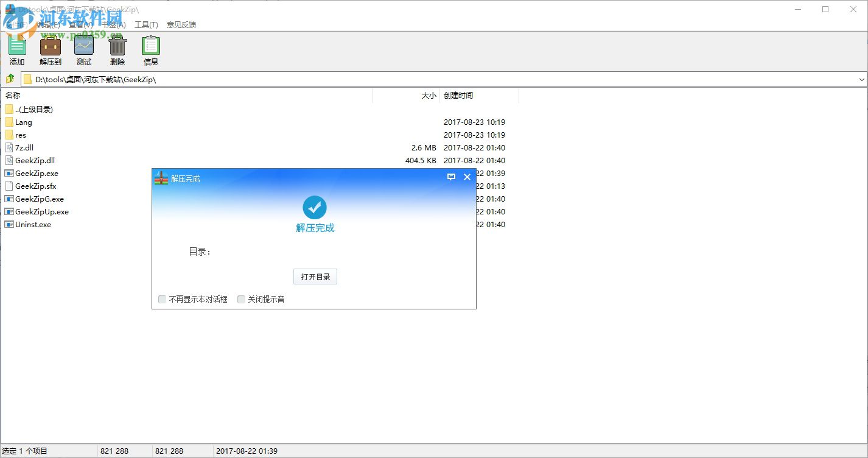
Task: Enable 关闭提示音 to mute the notification sound
Action: 241,299
